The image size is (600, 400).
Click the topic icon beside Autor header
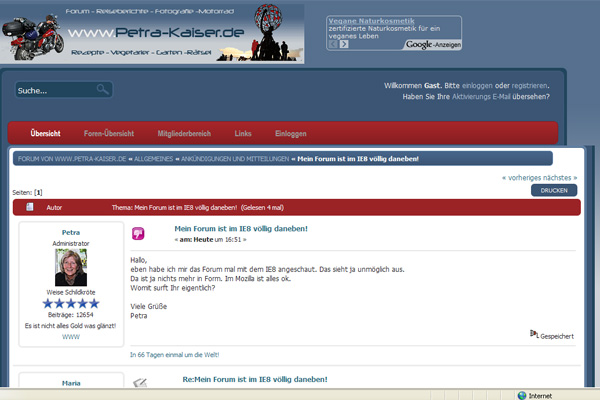point(30,207)
